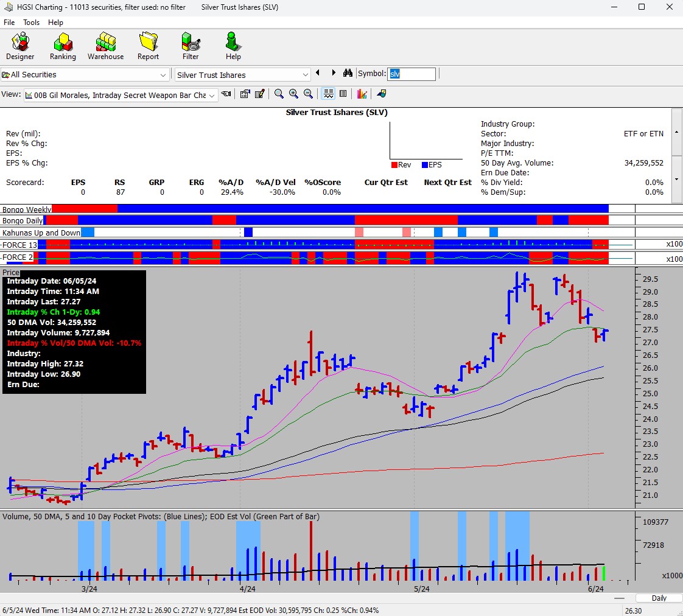Click the 5/24 date axis label
Screen dimensions: 683x616
click(x=421, y=589)
